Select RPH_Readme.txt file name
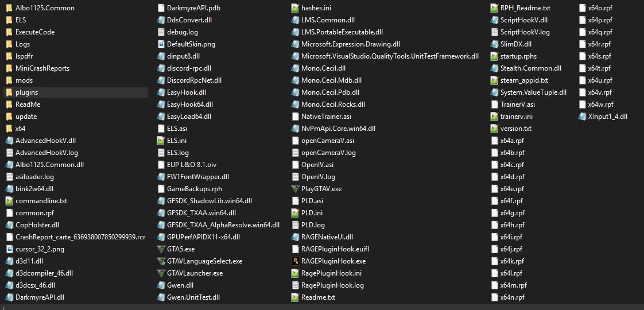644x310 pixels. 525,8
